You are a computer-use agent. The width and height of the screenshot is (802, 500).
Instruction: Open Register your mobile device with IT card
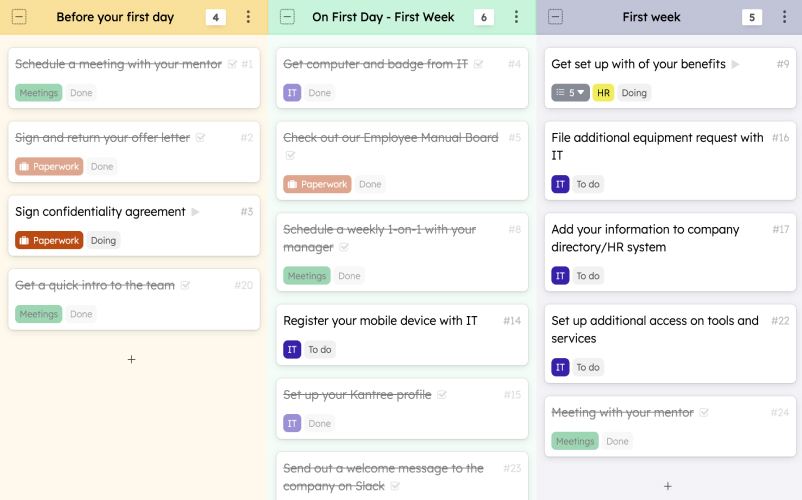[380, 321]
